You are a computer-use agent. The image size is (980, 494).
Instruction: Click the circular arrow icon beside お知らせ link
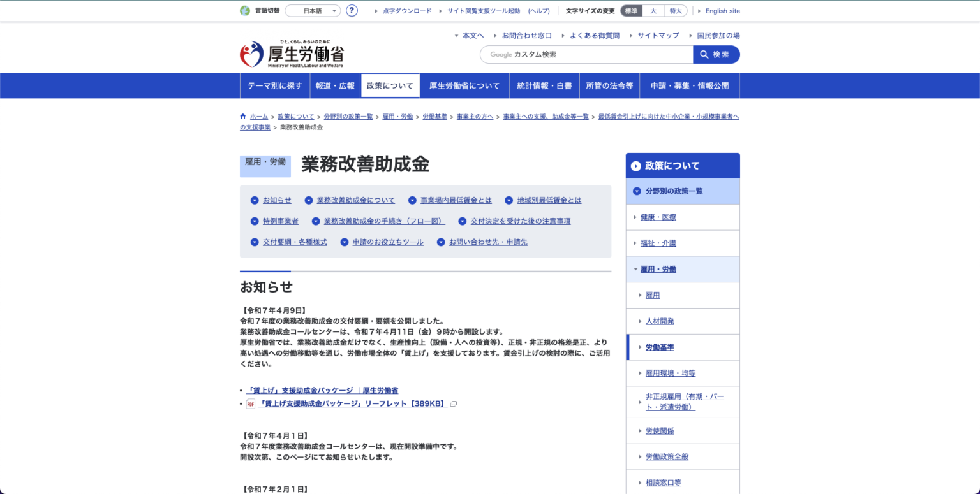point(255,200)
